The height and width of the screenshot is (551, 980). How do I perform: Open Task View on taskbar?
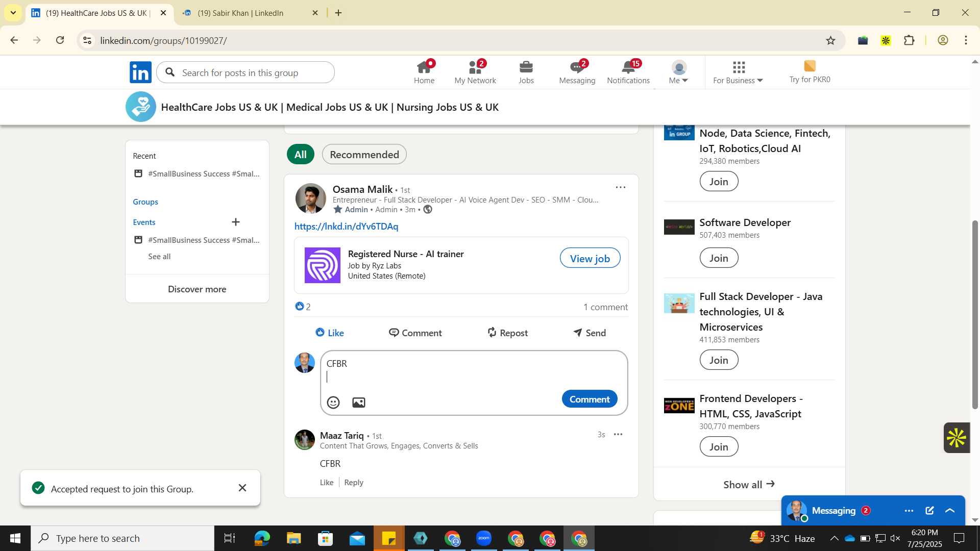[230, 538]
